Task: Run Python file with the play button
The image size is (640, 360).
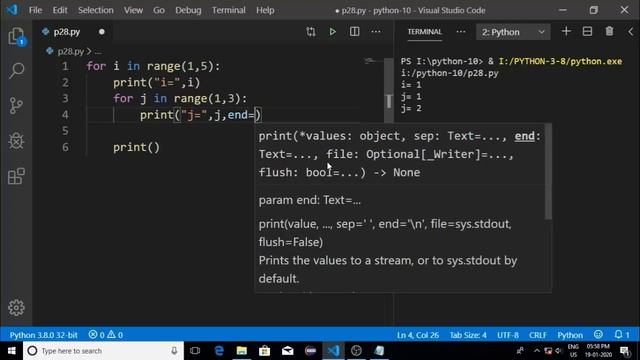Action: pyautogui.click(x=333, y=32)
